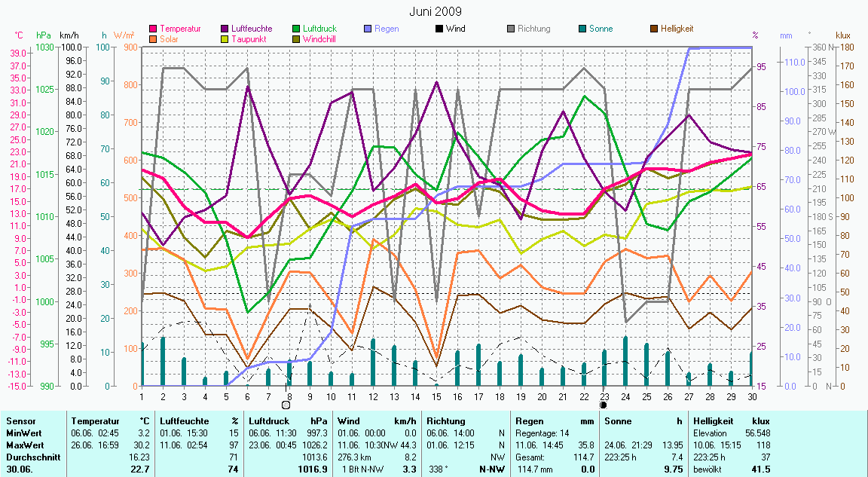Click the olive Windchill legend swatch
Screen dimensions: 868x477
point(296,38)
